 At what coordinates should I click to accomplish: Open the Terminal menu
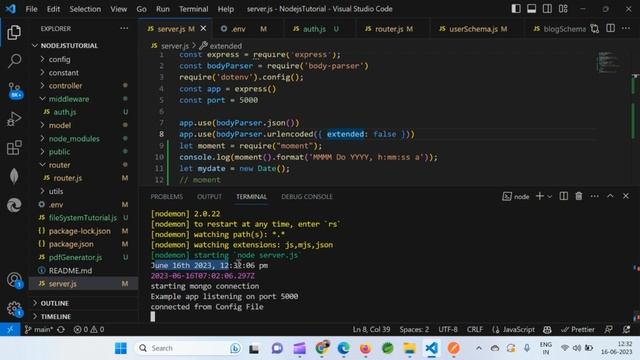tap(193, 9)
